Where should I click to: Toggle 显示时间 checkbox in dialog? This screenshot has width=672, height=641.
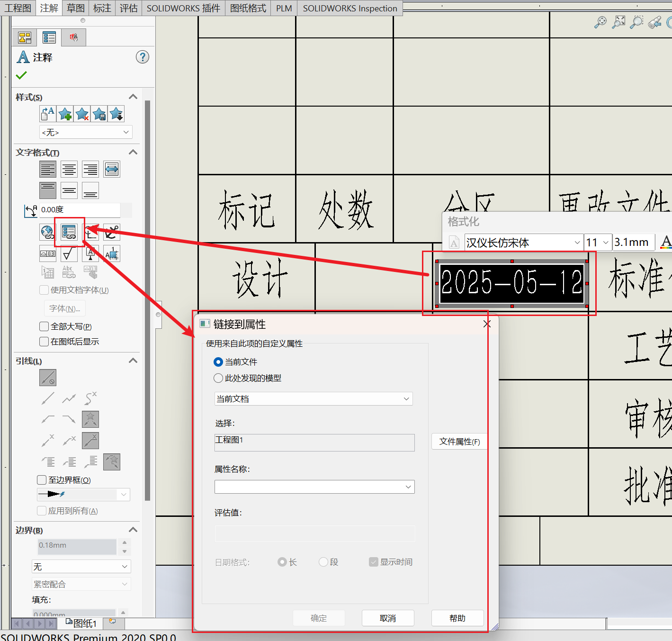[x=374, y=562]
